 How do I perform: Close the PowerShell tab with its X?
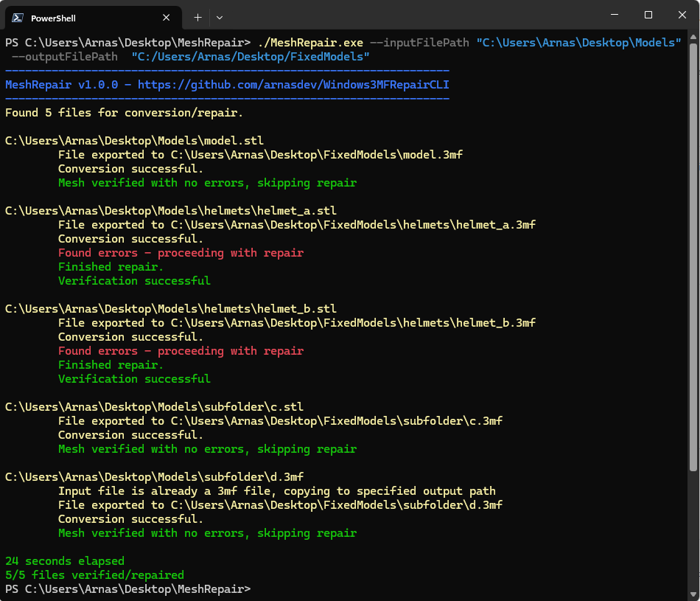click(x=167, y=17)
